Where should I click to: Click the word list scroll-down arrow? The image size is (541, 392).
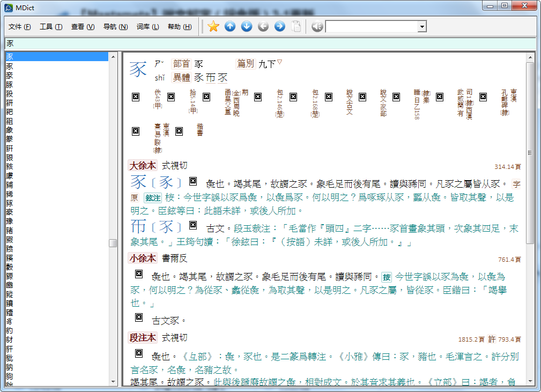pos(113,381)
